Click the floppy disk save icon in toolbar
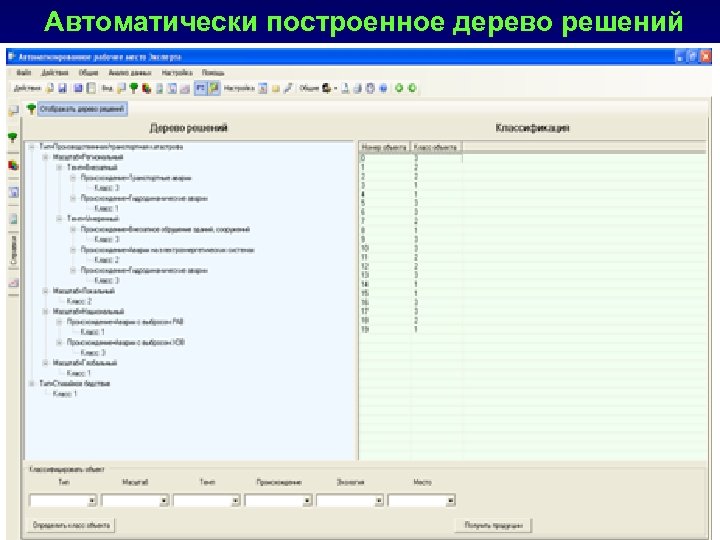This screenshot has width=720, height=540. click(63, 88)
